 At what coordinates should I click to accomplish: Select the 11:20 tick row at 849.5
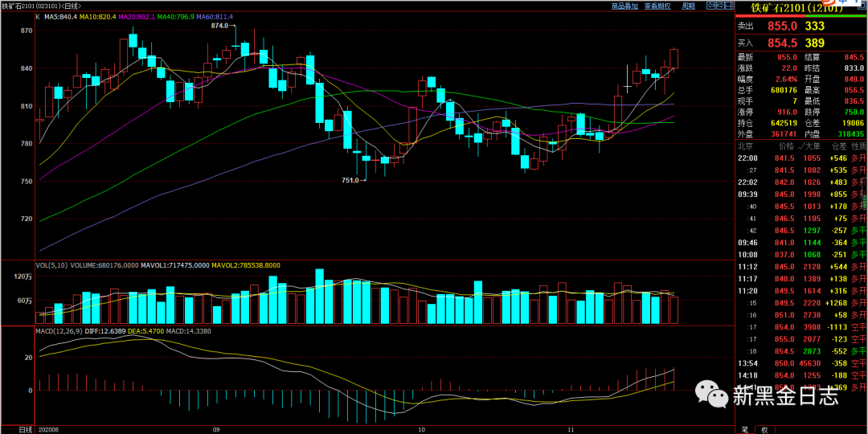pos(801,291)
